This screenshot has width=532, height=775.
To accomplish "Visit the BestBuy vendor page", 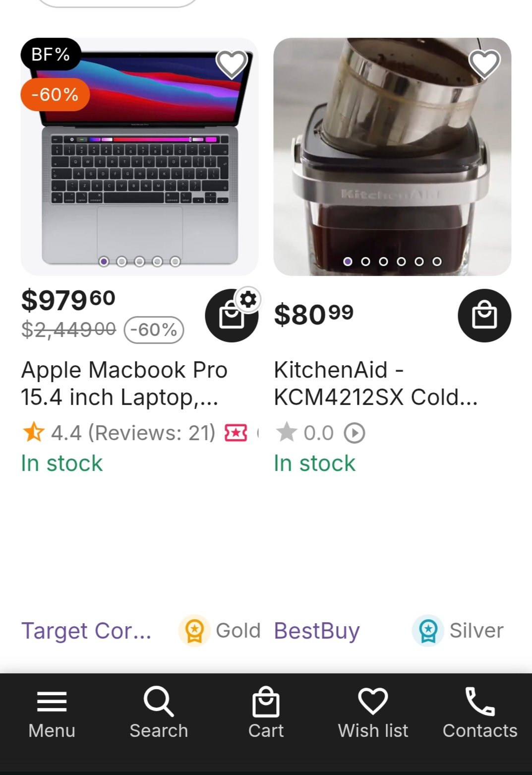I will pos(317,631).
